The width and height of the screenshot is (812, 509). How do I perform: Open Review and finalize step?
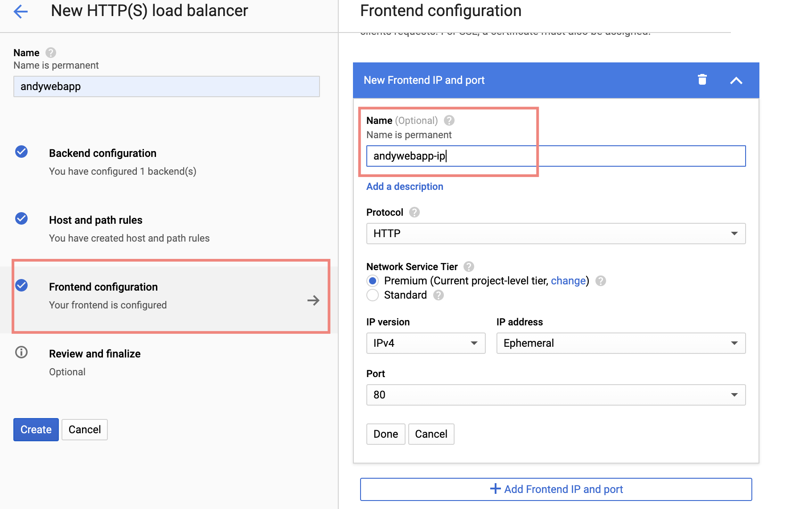click(x=94, y=354)
